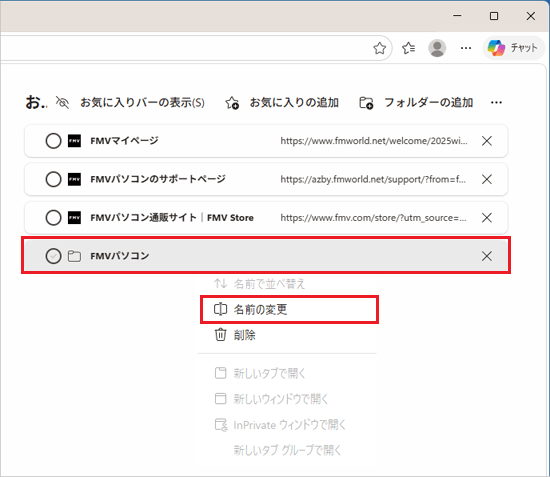This screenshot has width=550, height=477.
Task: Click the FMVマイページ site favicon
Action: (74, 141)
